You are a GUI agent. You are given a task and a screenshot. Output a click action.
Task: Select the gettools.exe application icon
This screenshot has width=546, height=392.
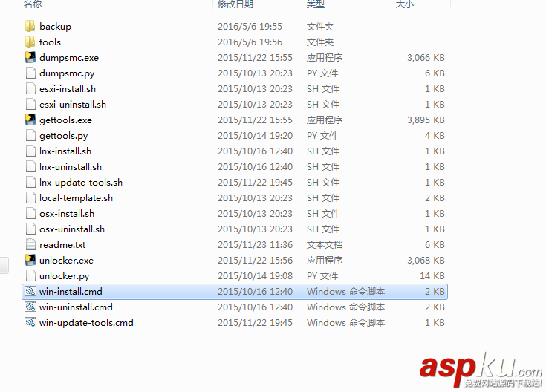click(x=30, y=120)
